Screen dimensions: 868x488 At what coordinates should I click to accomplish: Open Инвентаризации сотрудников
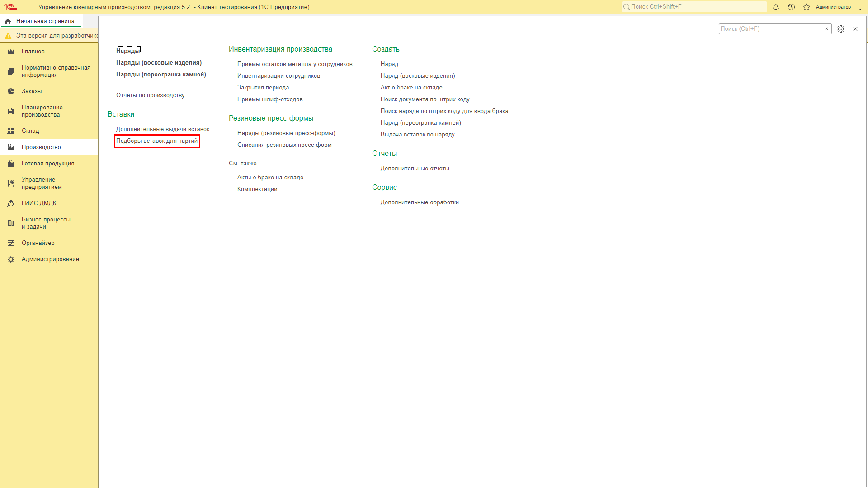[x=278, y=76]
